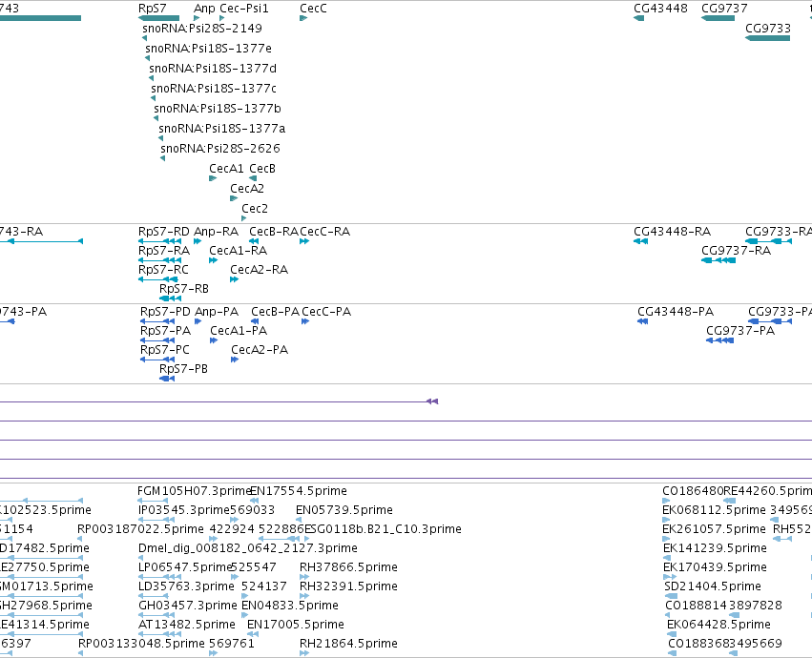Image resolution: width=812 pixels, height=658 pixels.
Task: Select the CG9733 gene bar glyph
Action: tap(767, 38)
